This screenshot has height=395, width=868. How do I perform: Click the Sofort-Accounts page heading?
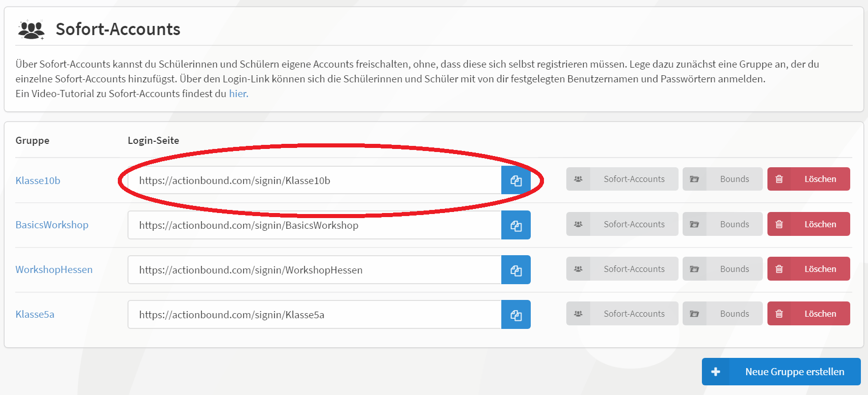click(118, 29)
